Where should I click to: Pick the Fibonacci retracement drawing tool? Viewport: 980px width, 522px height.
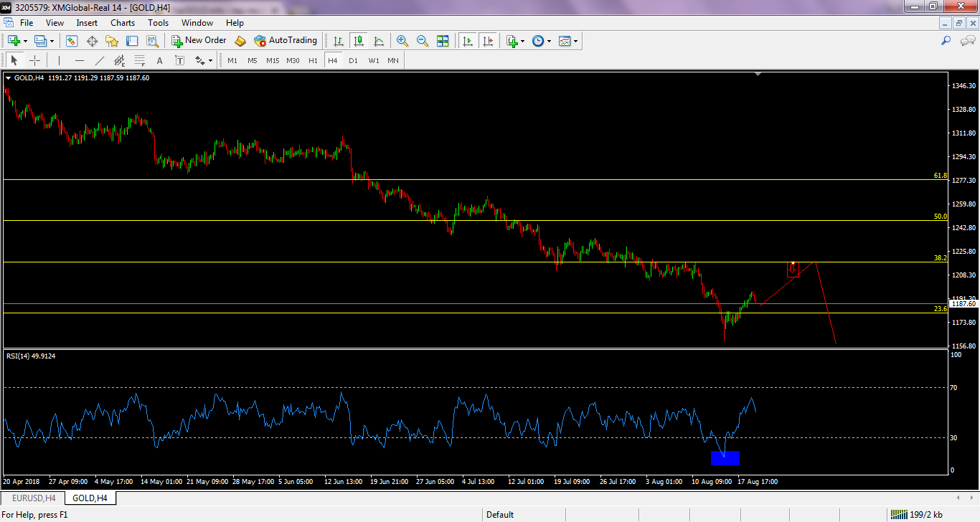click(139, 61)
